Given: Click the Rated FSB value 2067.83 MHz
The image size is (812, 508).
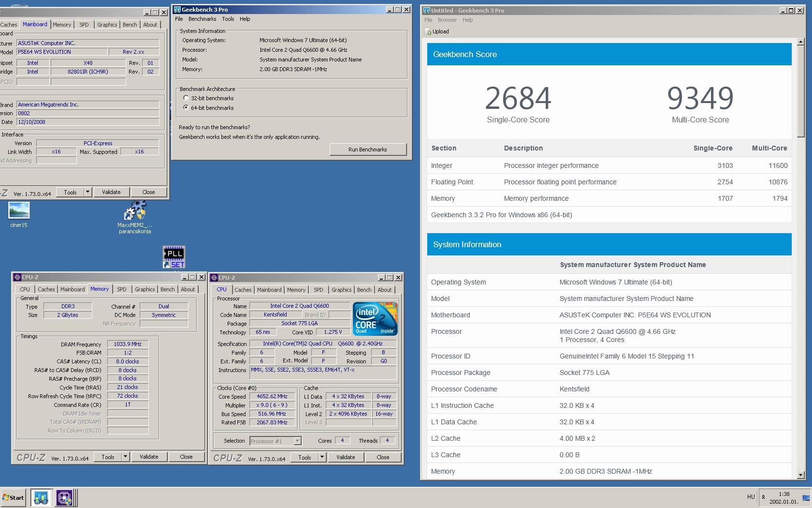Looking at the screenshot, I should [272, 422].
